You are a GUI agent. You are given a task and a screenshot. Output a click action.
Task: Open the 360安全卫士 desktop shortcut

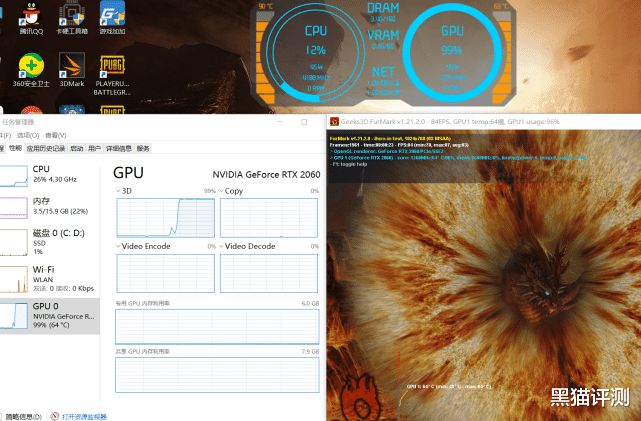coord(31,70)
